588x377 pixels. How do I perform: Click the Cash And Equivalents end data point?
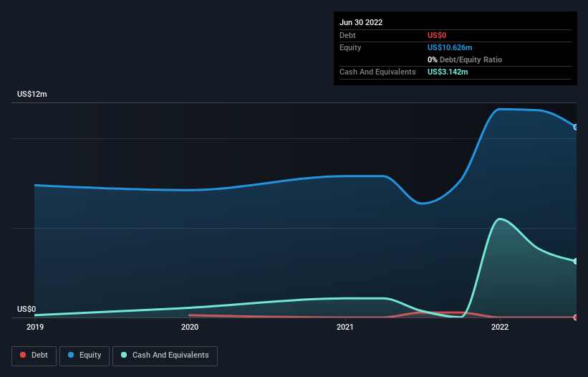pos(576,261)
